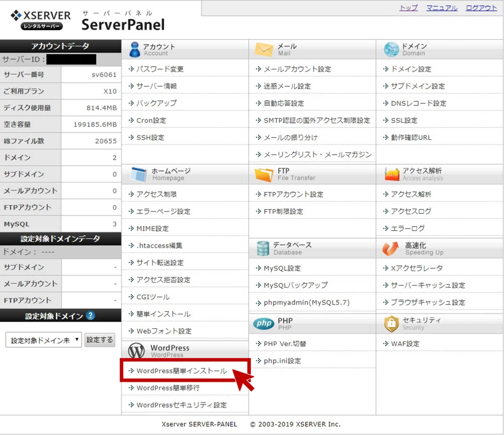Open サイト転送設定
Viewport: 504px width, 435px height.
coord(160,263)
